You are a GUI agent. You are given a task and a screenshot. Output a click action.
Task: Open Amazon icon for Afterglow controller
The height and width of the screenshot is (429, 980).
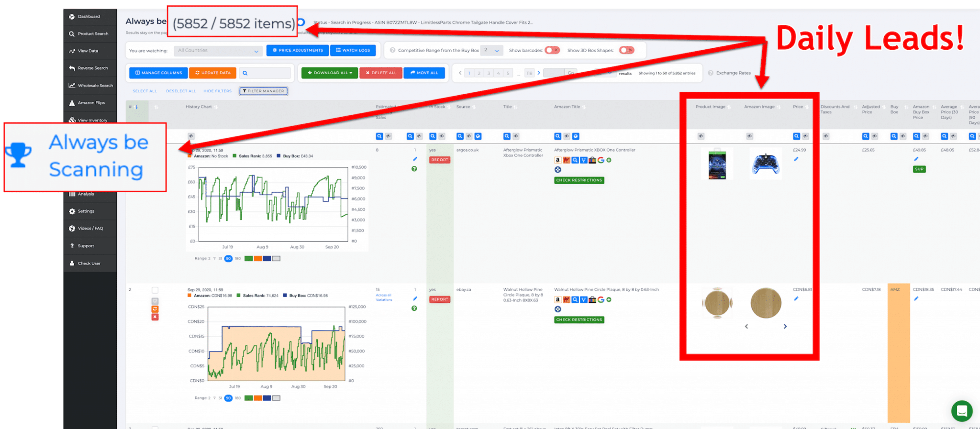557,160
